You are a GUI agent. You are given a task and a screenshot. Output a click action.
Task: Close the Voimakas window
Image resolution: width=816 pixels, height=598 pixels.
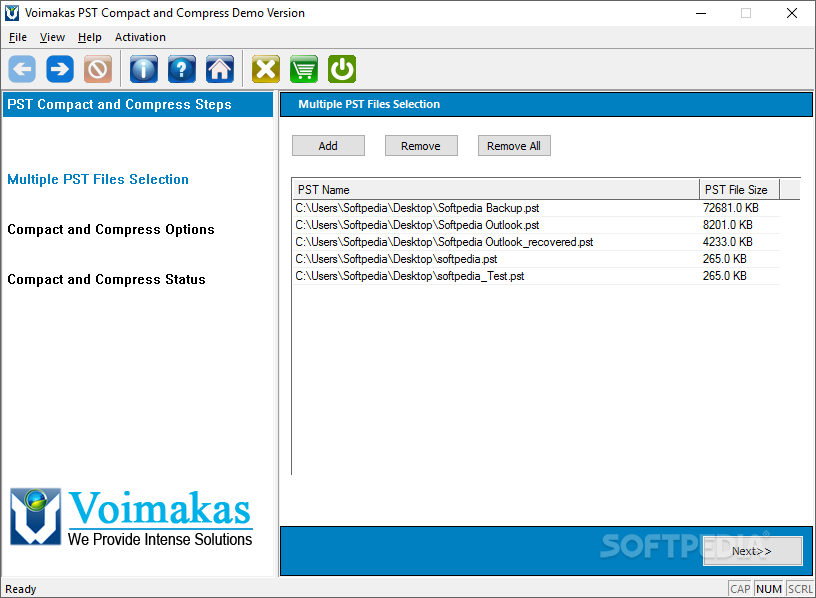(792, 13)
